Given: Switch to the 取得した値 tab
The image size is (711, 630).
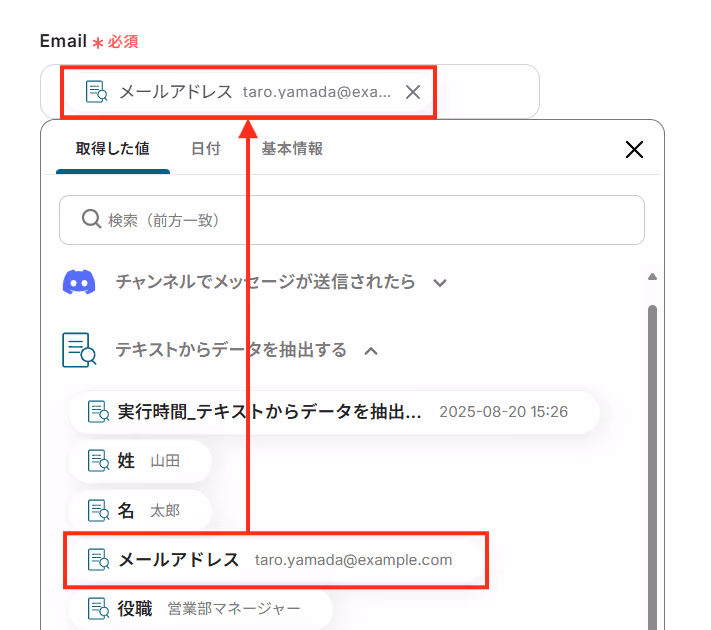Looking at the screenshot, I should (x=112, y=148).
